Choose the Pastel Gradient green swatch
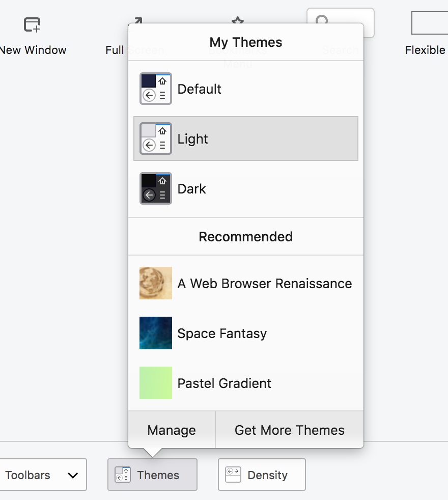 tap(156, 383)
